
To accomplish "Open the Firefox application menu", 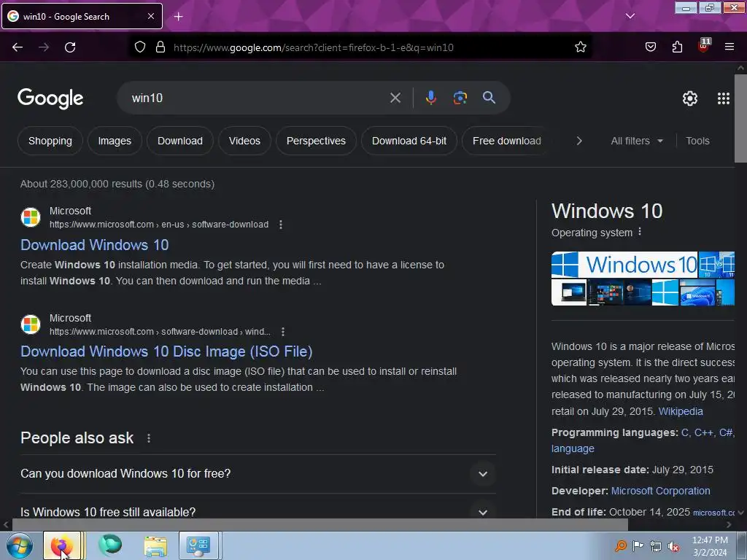I will point(729,47).
